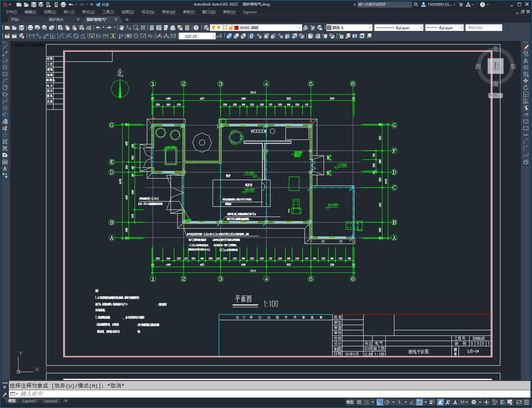Select the Table tool in draw toolbar

(x=5, y=162)
